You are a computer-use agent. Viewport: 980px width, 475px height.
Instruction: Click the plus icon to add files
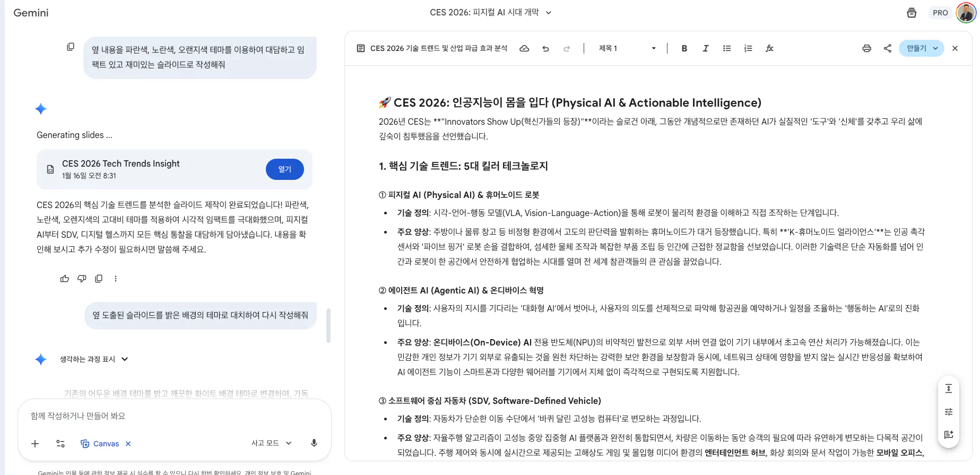pyautogui.click(x=35, y=444)
